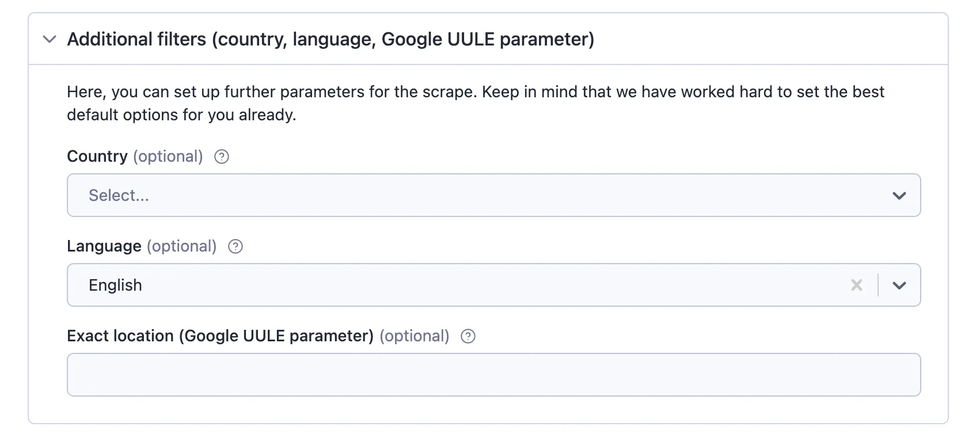Viewport: 980px width, 434px height.
Task: Click the (optional) text beside Country
Action: coord(168,157)
